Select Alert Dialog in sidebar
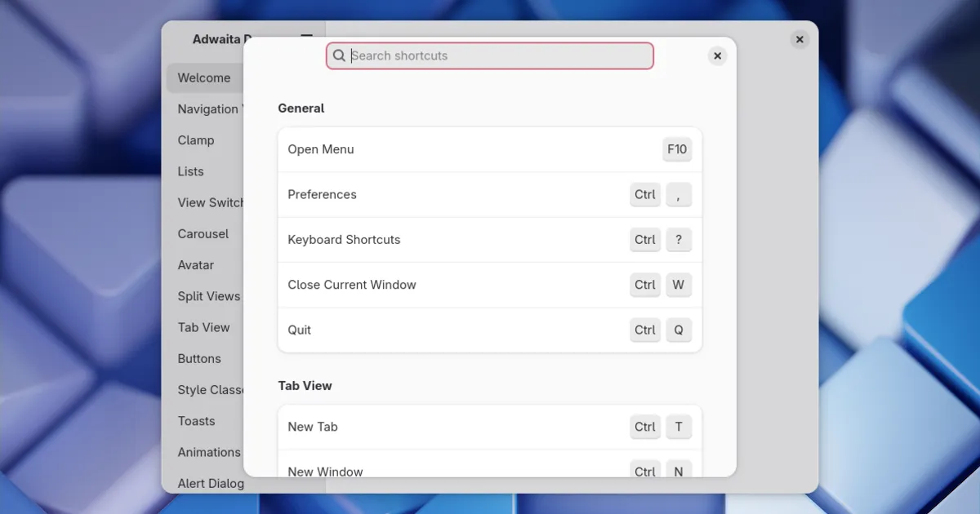980x514 pixels. coord(211,483)
